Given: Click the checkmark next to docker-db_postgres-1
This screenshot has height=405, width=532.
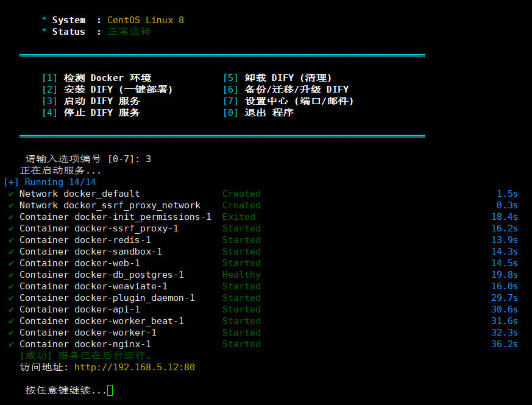Looking at the screenshot, I should click(x=11, y=275).
